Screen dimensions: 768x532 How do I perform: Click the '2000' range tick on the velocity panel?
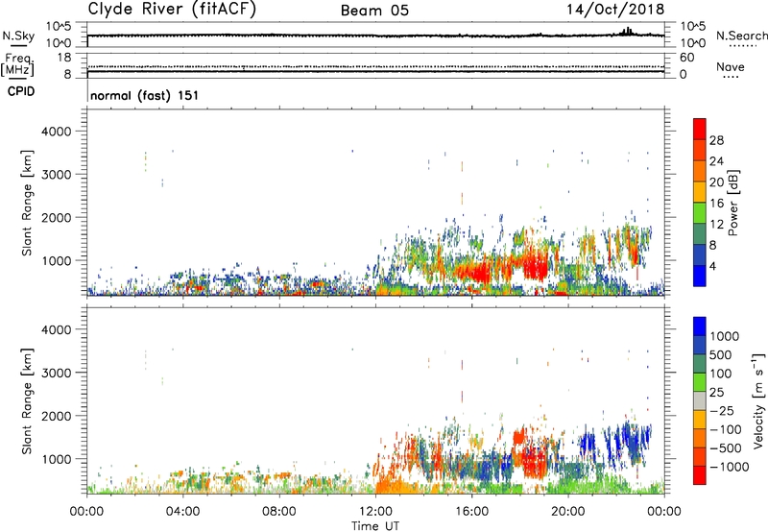click(x=58, y=416)
